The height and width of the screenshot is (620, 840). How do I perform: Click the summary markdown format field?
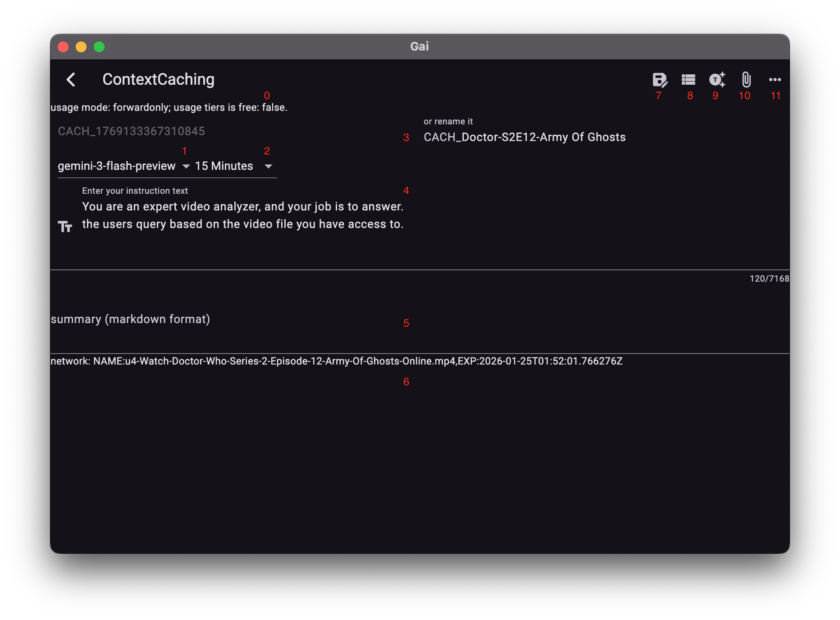[x=130, y=319]
